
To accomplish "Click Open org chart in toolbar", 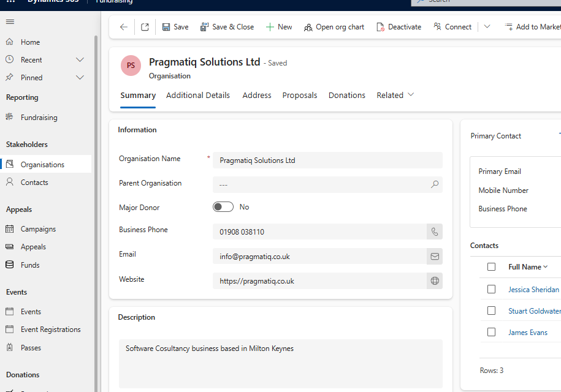I will pyautogui.click(x=334, y=27).
